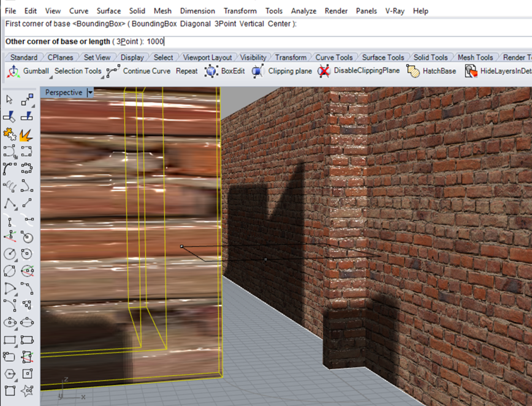Click the command line input with 1000
532x406 pixels.
click(156, 42)
